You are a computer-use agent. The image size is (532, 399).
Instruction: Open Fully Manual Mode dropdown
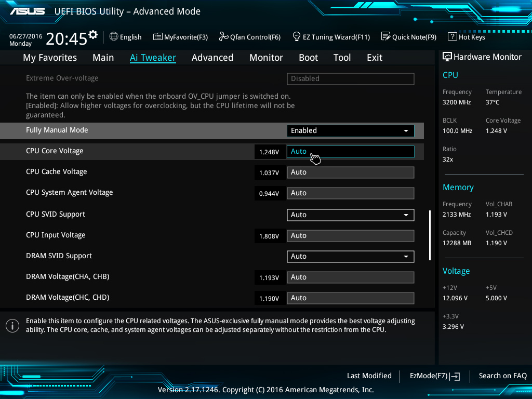pyautogui.click(x=351, y=130)
